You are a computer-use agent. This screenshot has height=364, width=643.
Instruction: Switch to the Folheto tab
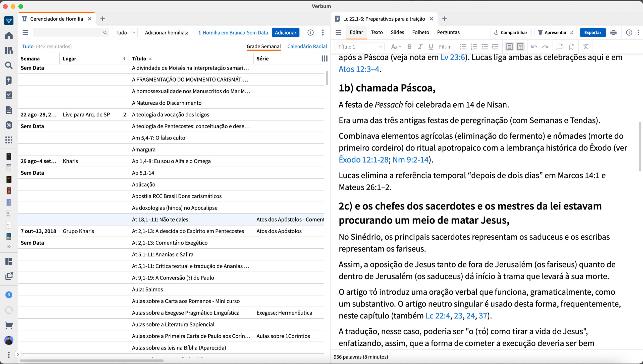[x=420, y=32]
